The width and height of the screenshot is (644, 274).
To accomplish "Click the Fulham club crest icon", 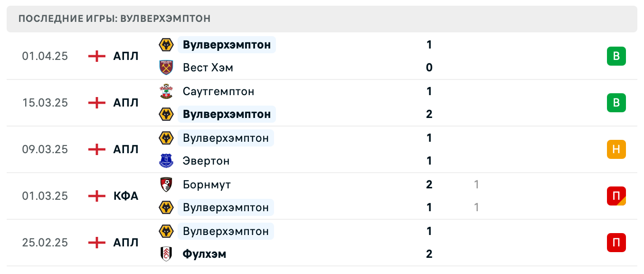I will [x=166, y=254].
